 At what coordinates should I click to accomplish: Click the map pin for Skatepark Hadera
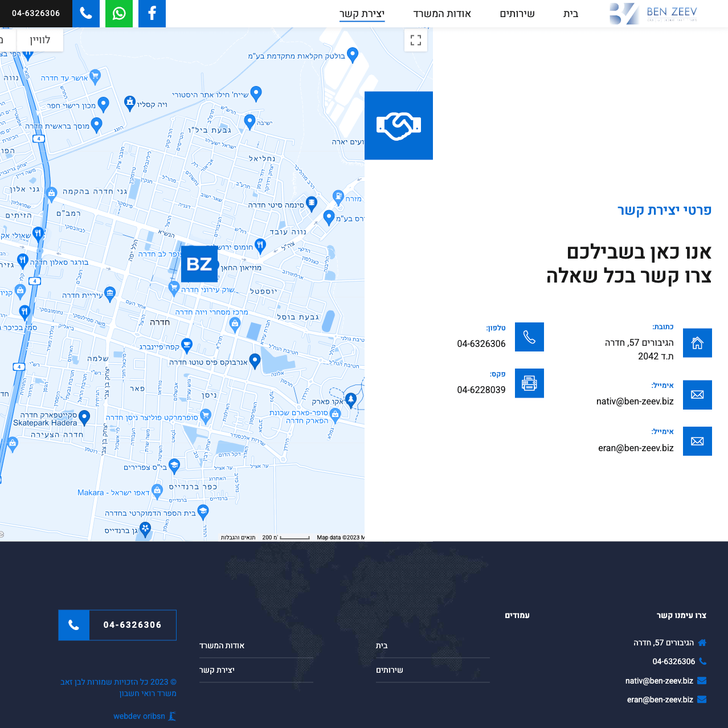tap(84, 417)
